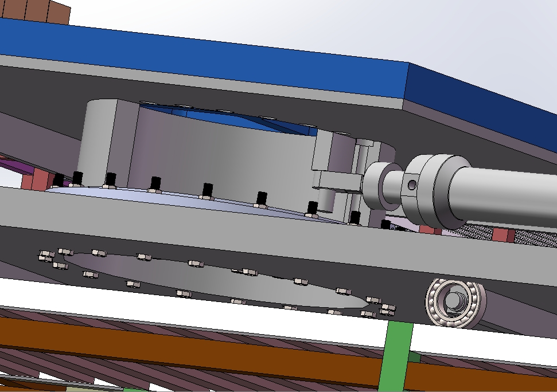Viewport: 557px width, 392px height.
Task: Select the set screw hole on shaft collar
Action: [412, 185]
